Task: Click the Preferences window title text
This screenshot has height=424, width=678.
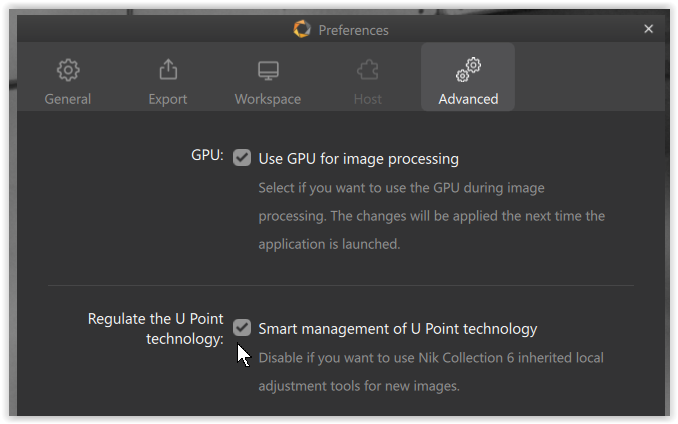Action: [353, 30]
